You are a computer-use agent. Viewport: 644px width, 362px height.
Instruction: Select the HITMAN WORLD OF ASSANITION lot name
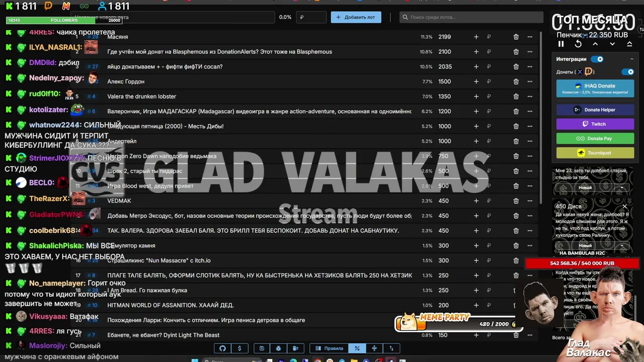(171, 305)
